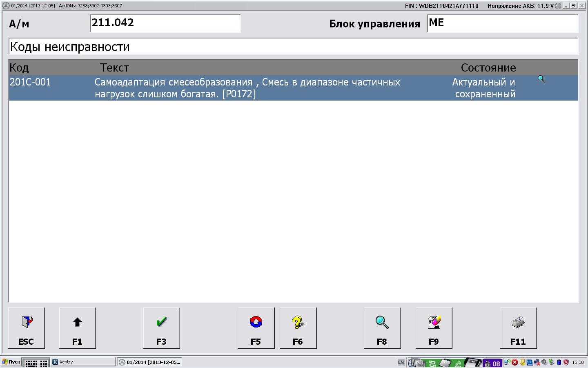588x368 pixels.
Task: Select fault code 201C-001 row
Action: point(293,88)
